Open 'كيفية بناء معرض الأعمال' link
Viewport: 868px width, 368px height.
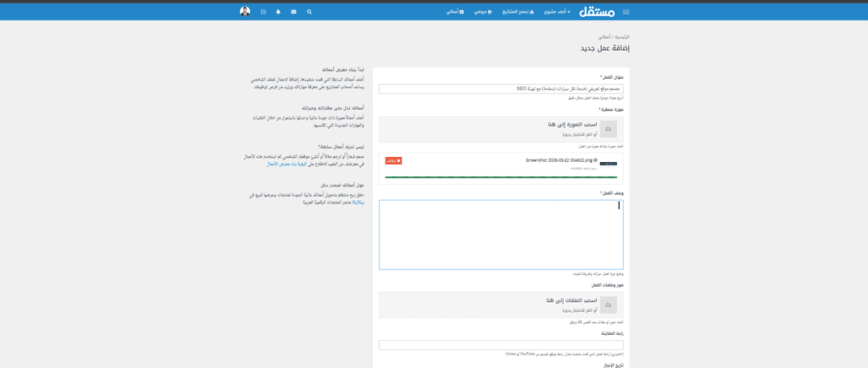click(287, 164)
